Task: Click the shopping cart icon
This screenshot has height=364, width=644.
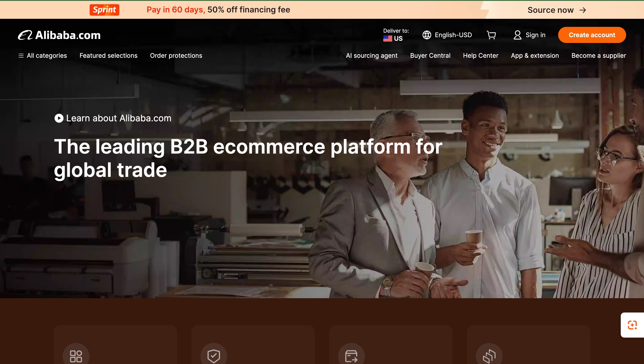Action: (x=491, y=35)
